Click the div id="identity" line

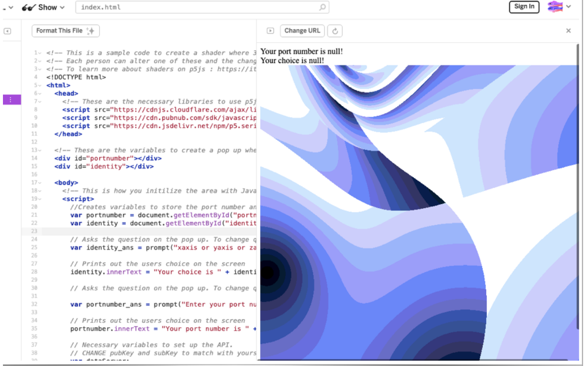point(104,166)
